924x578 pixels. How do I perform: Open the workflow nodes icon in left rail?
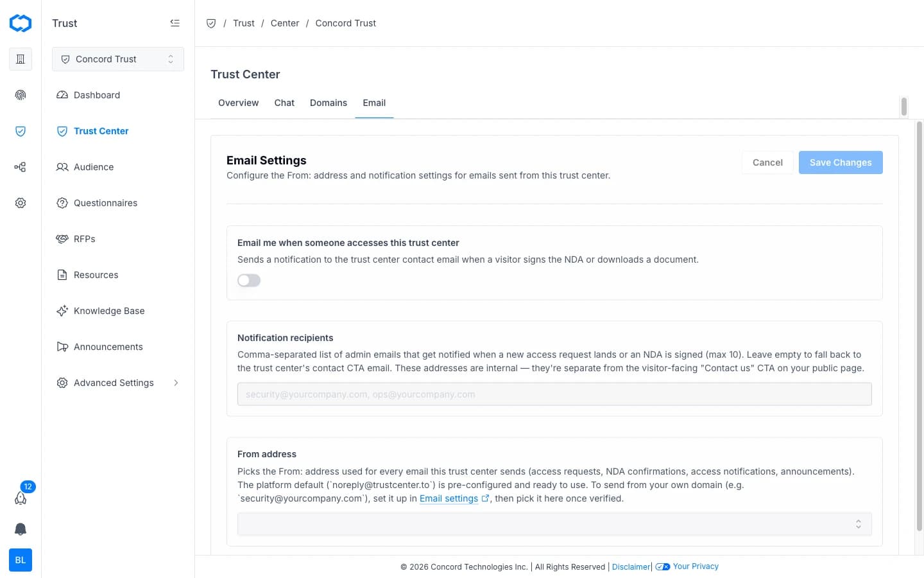pos(21,167)
